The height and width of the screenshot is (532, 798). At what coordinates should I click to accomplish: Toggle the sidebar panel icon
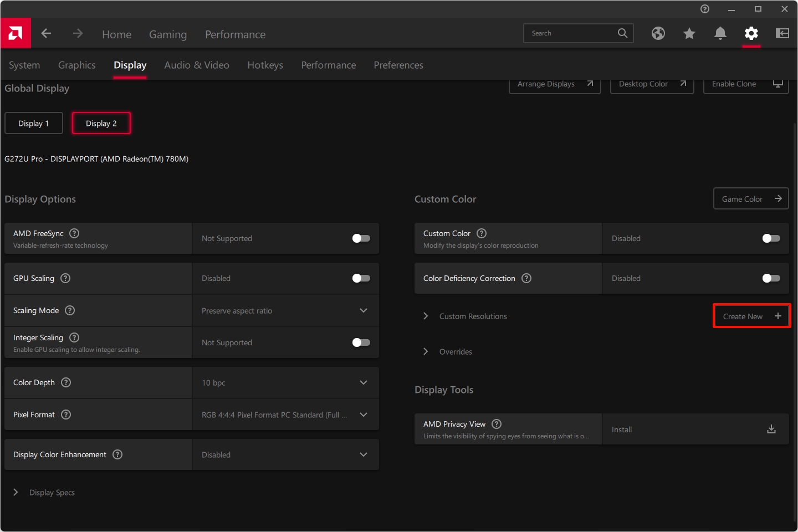coord(782,34)
